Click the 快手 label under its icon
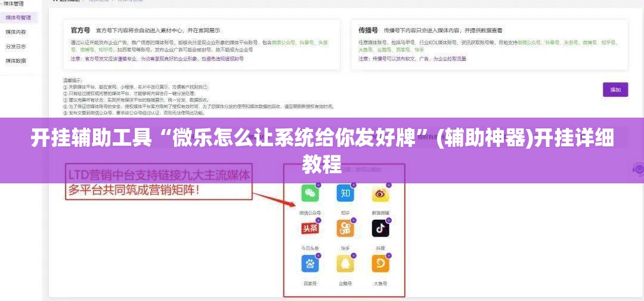Image resolution: width=644 pixels, height=301 pixels. point(345,248)
